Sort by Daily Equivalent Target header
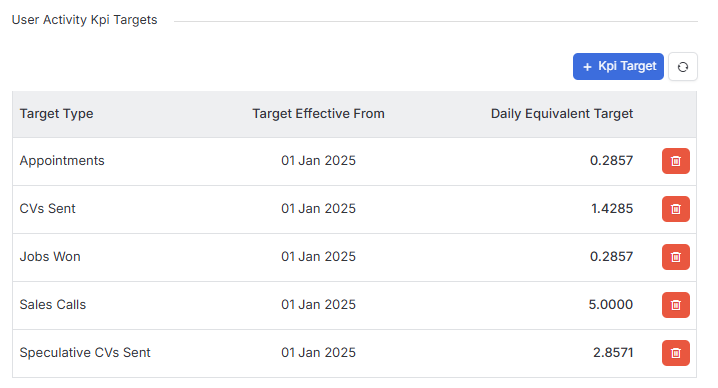The image size is (718, 388). tap(562, 114)
